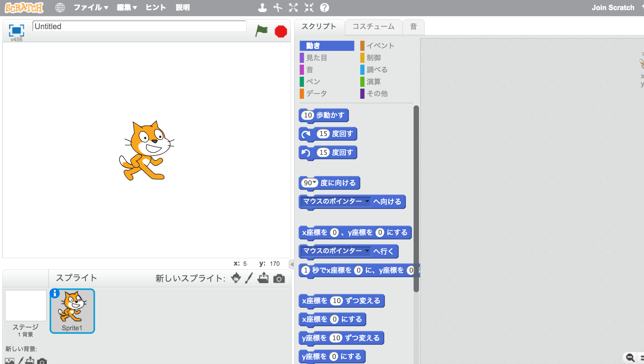Click the block help question icon
The width and height of the screenshot is (644, 364).
tap(324, 8)
